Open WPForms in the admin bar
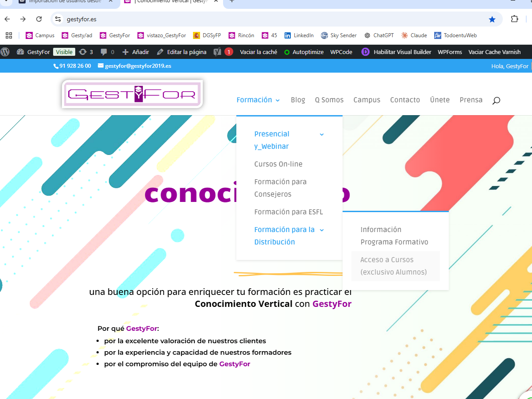 450,52
